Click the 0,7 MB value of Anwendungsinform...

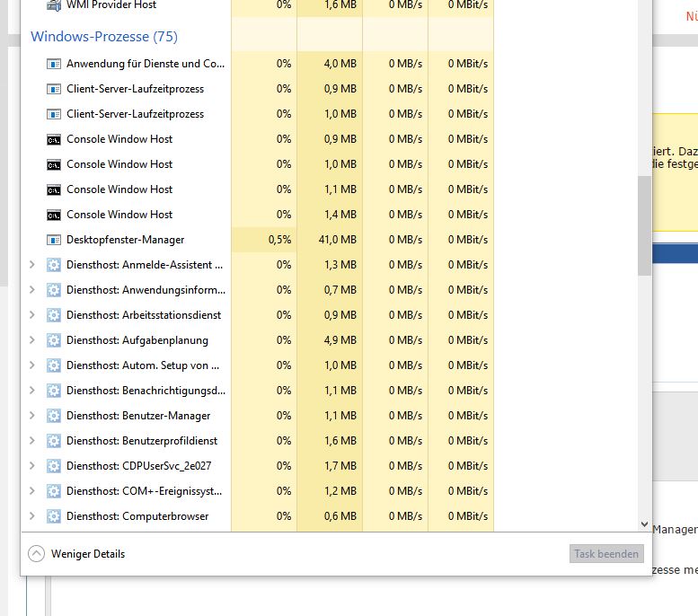click(340, 290)
